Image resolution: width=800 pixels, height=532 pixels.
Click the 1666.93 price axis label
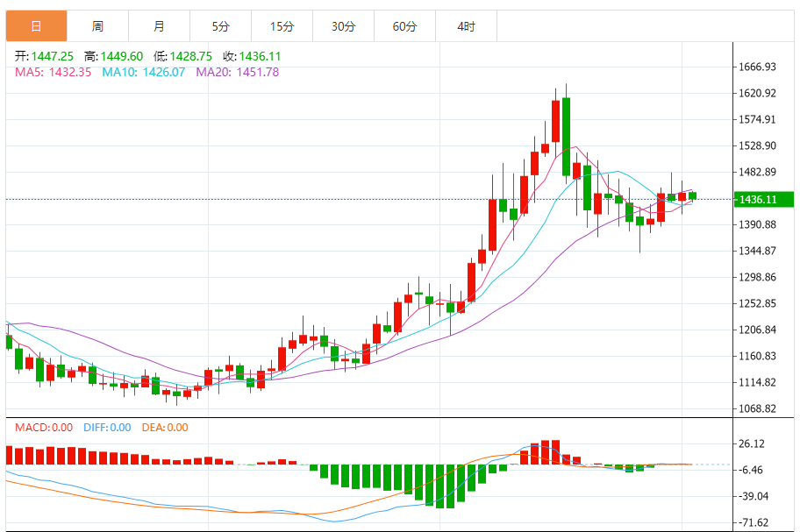pyautogui.click(x=758, y=67)
